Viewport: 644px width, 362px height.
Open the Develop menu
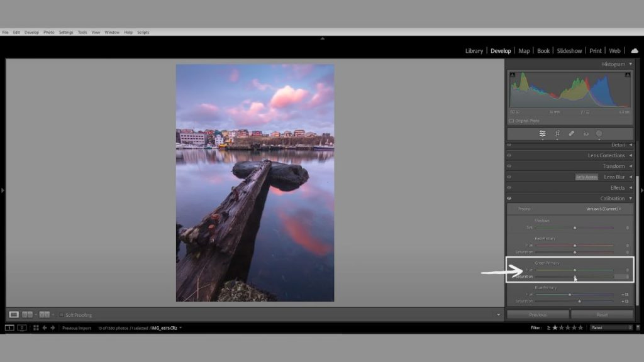(x=31, y=32)
